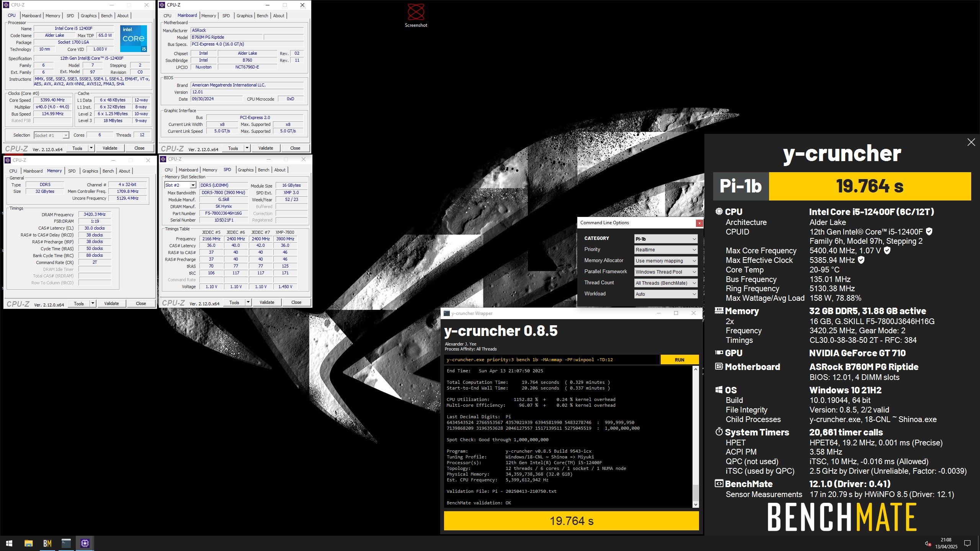The image size is (980, 551).
Task: Open the Screenshot desktop shortcut icon
Action: pos(416,15)
